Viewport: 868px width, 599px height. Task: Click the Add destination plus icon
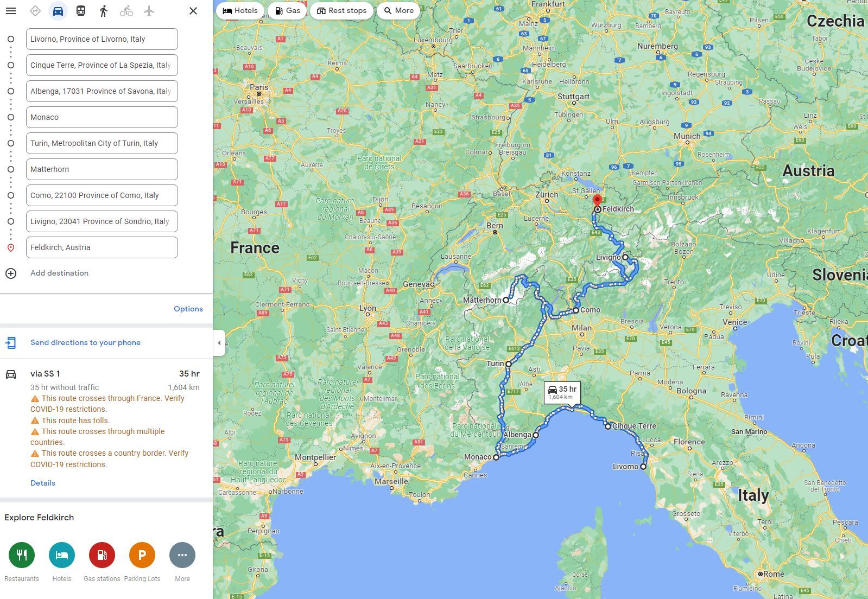pyautogui.click(x=11, y=273)
